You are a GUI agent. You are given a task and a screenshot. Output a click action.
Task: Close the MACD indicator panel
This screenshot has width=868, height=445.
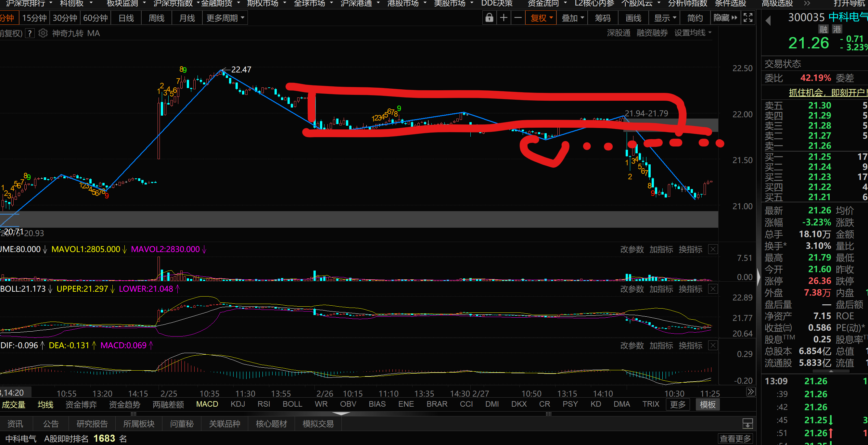click(713, 346)
